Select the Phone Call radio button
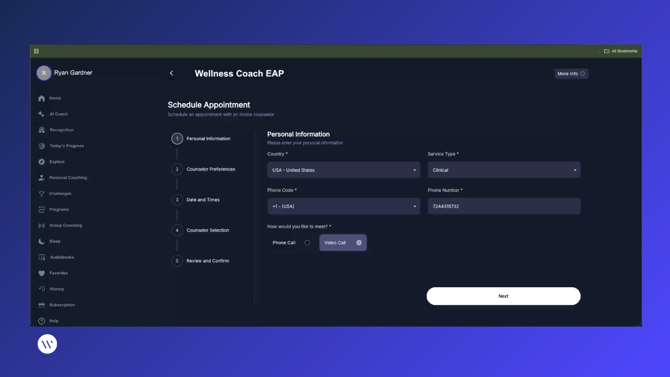This screenshot has width=670, height=377. point(307,242)
